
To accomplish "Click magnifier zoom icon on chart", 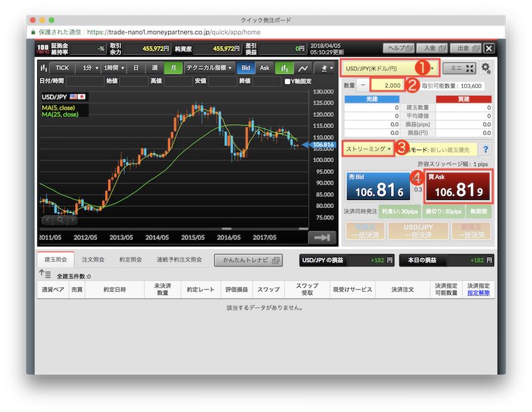I will [60, 220].
